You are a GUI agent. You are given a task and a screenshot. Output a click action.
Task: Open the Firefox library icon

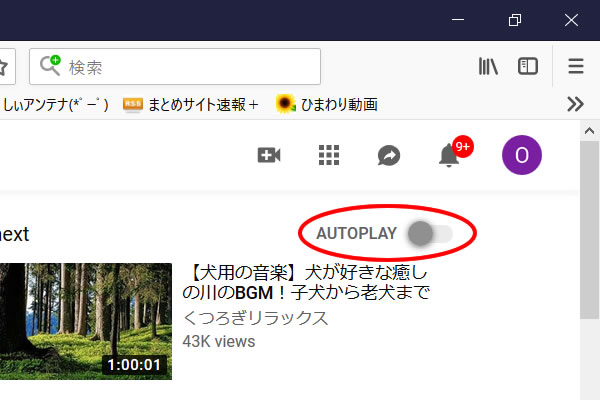pos(488,67)
